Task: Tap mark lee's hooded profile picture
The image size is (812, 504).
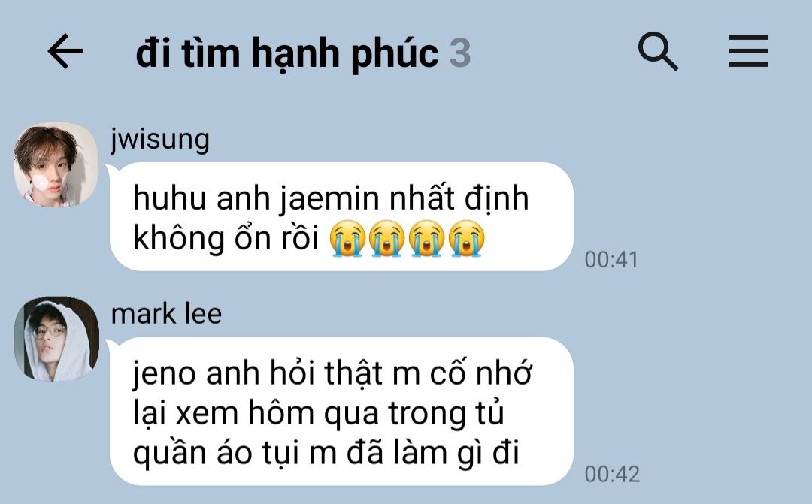Action: coord(56,339)
